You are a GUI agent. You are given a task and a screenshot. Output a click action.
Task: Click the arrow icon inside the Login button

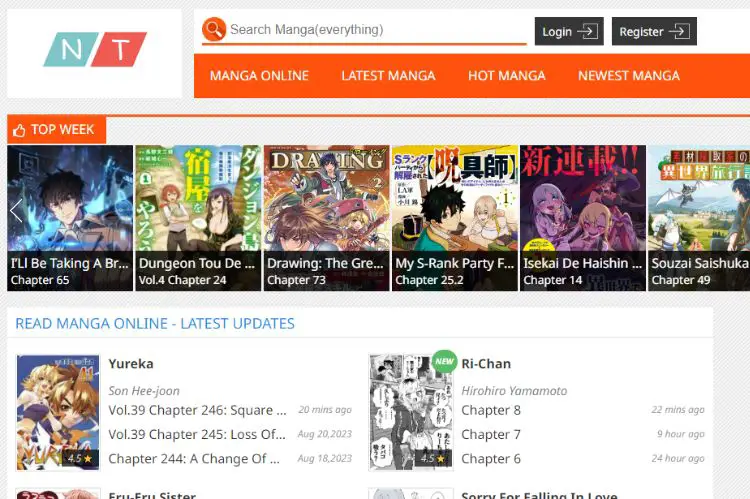(588, 32)
